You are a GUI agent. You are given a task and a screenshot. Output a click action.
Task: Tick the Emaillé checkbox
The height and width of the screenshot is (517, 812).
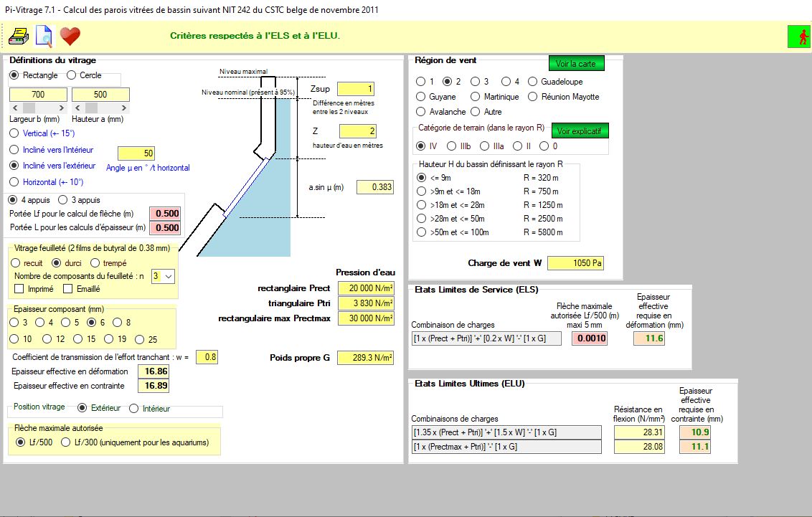[68, 289]
